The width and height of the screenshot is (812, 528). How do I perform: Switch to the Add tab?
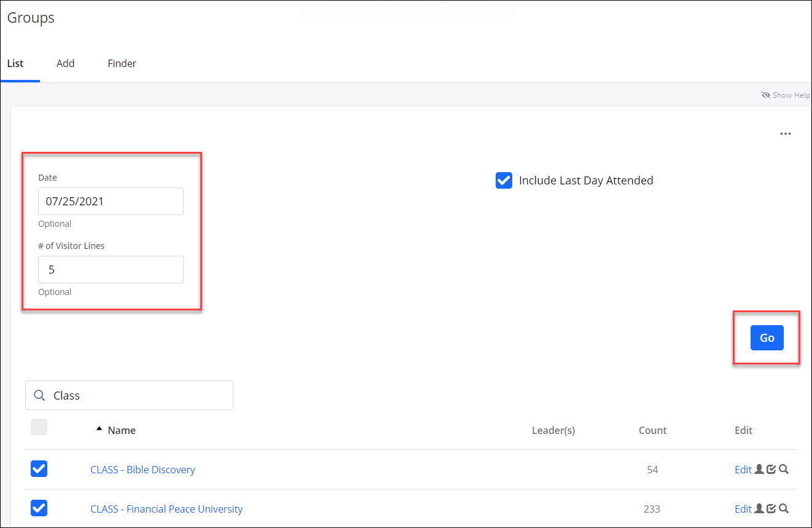65,63
